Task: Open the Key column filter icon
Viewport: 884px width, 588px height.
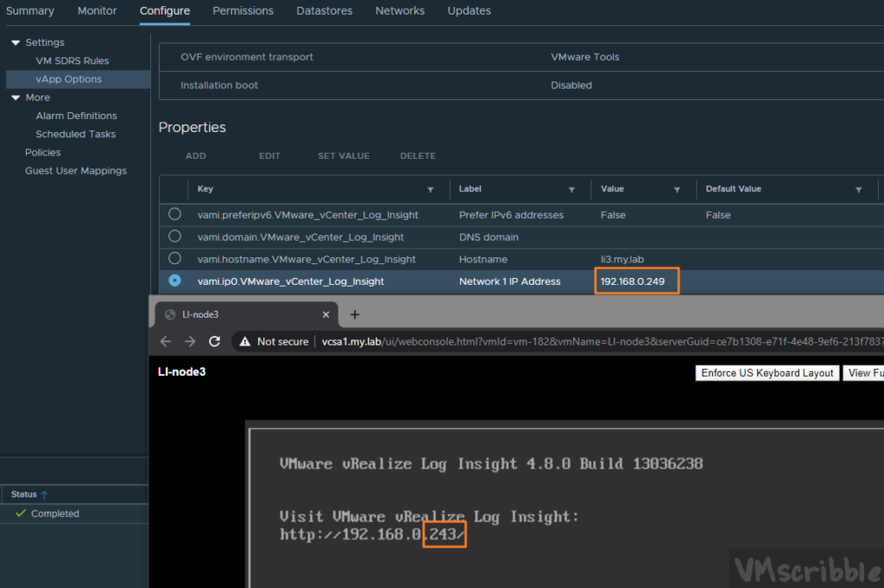Action: point(431,189)
